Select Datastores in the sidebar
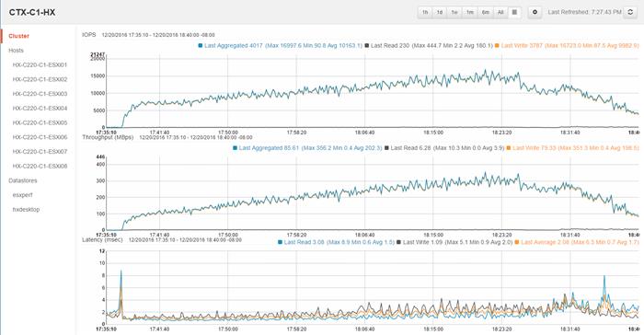644x335 pixels. tap(23, 180)
